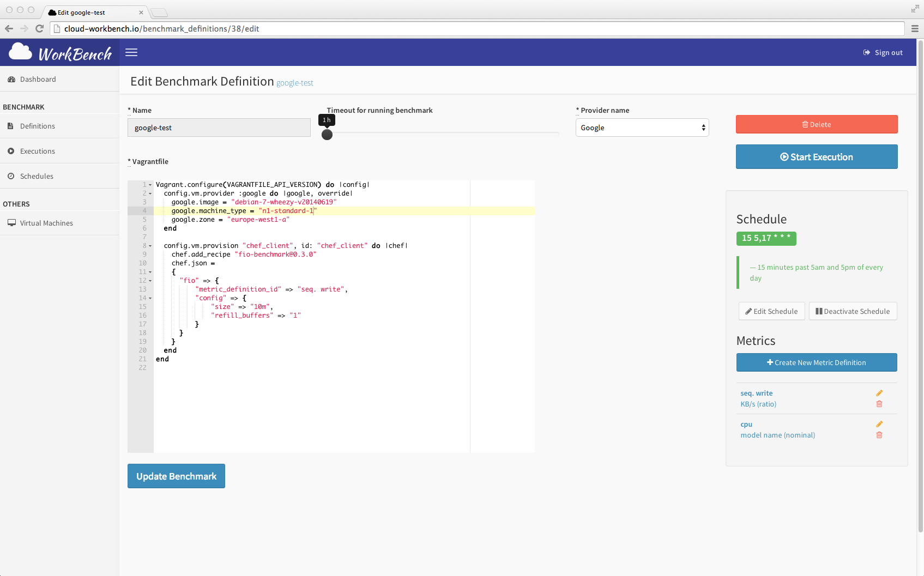The image size is (924, 576).
Task: Collapse code fold arrow on line 8
Action: 150,246
